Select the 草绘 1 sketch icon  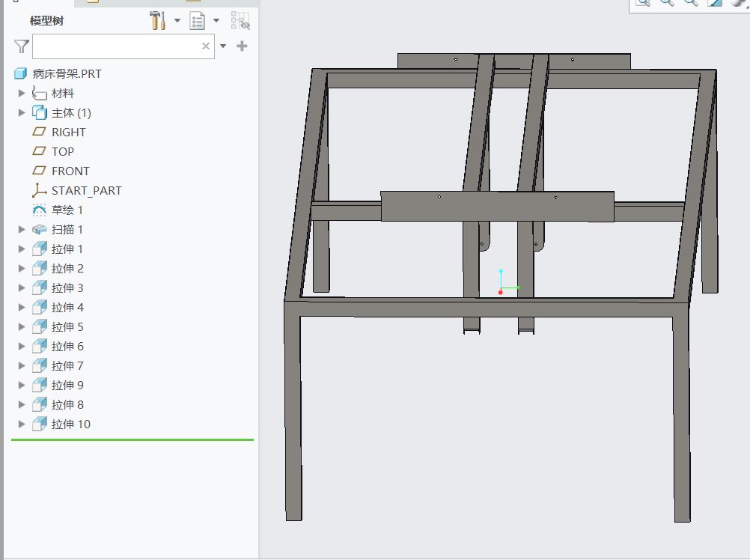click(x=39, y=210)
